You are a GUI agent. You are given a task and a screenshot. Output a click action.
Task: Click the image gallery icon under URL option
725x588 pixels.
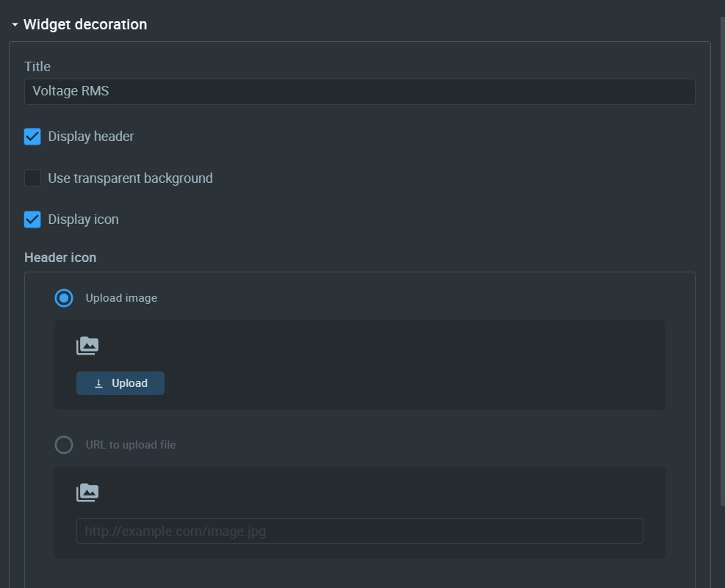[87, 493]
